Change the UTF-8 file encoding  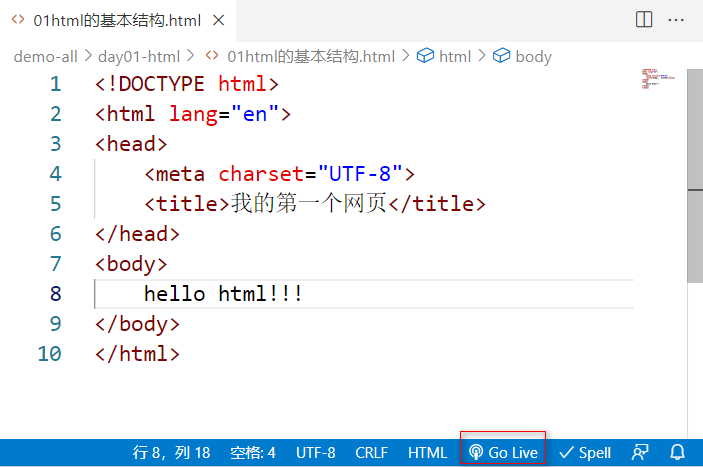click(315, 452)
